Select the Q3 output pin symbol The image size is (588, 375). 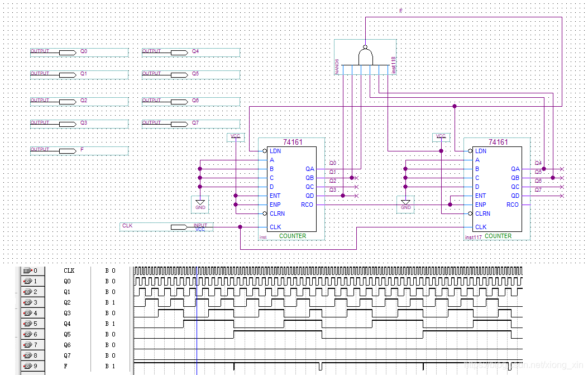68,124
